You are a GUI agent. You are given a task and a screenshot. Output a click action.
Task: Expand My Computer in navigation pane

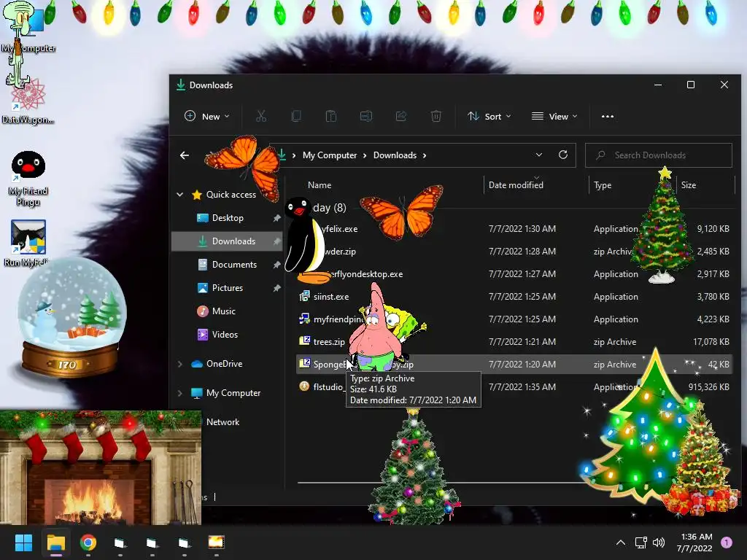tap(180, 393)
